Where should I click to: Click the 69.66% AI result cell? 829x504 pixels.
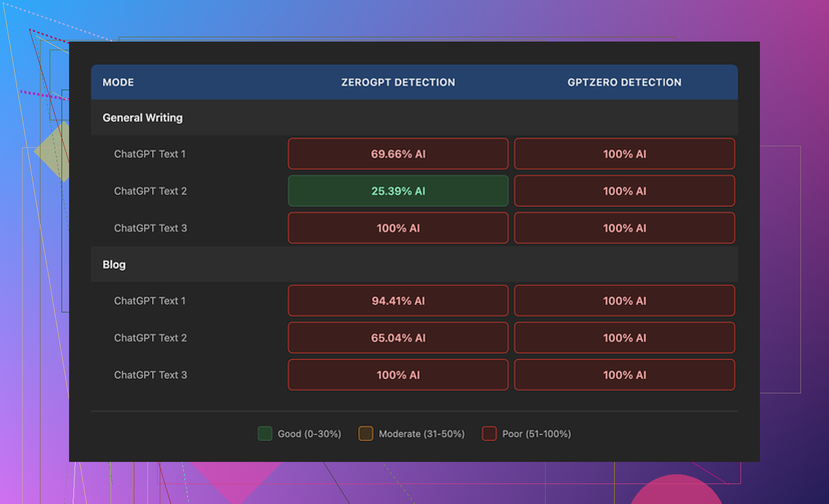(x=398, y=154)
